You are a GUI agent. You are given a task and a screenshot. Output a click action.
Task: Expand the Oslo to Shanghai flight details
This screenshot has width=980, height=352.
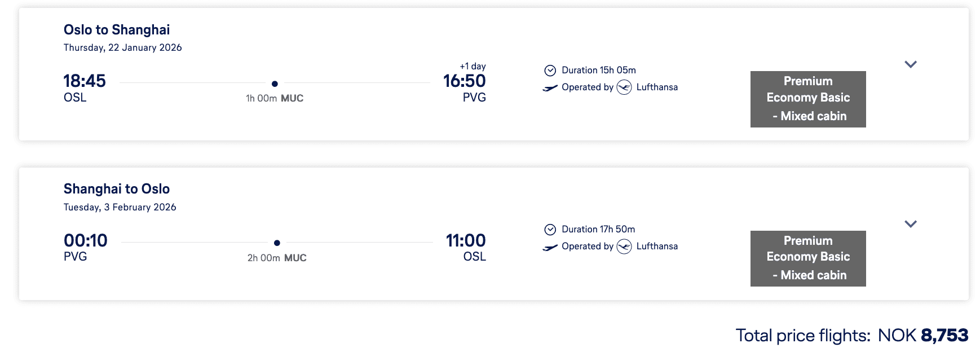coord(910,64)
